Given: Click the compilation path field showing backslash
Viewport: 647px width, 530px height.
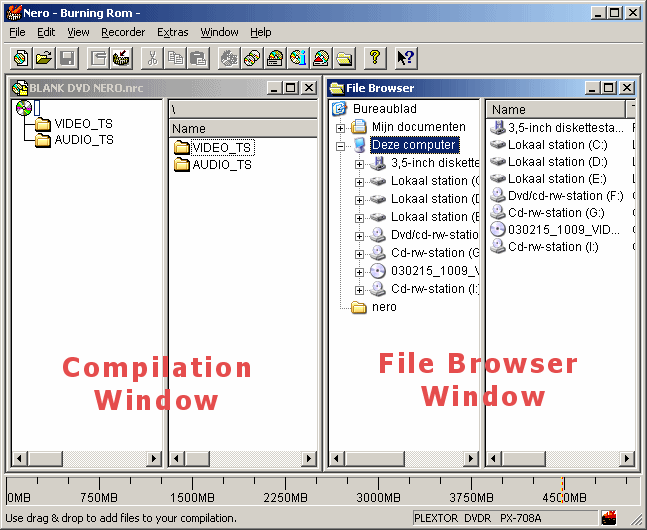Looking at the screenshot, I should click(243, 109).
